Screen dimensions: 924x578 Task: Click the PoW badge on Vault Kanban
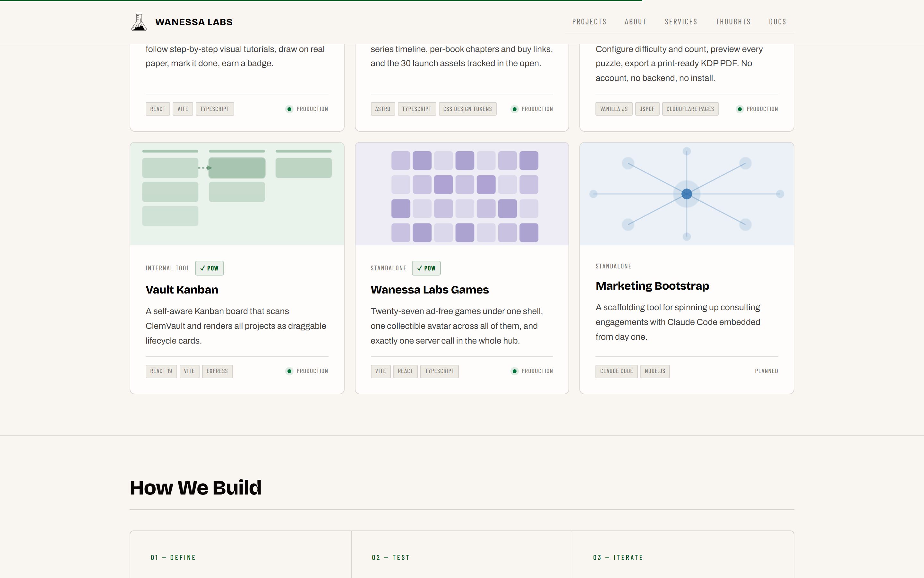pos(209,268)
